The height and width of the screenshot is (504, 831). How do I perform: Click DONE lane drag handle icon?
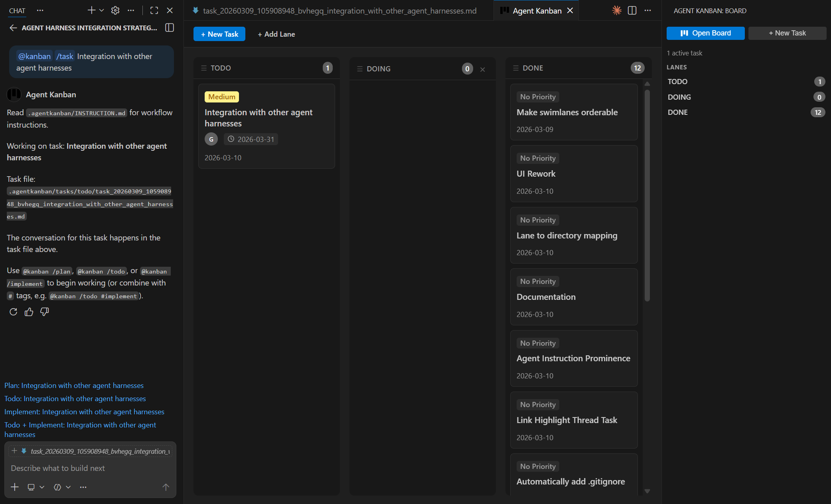tap(516, 68)
